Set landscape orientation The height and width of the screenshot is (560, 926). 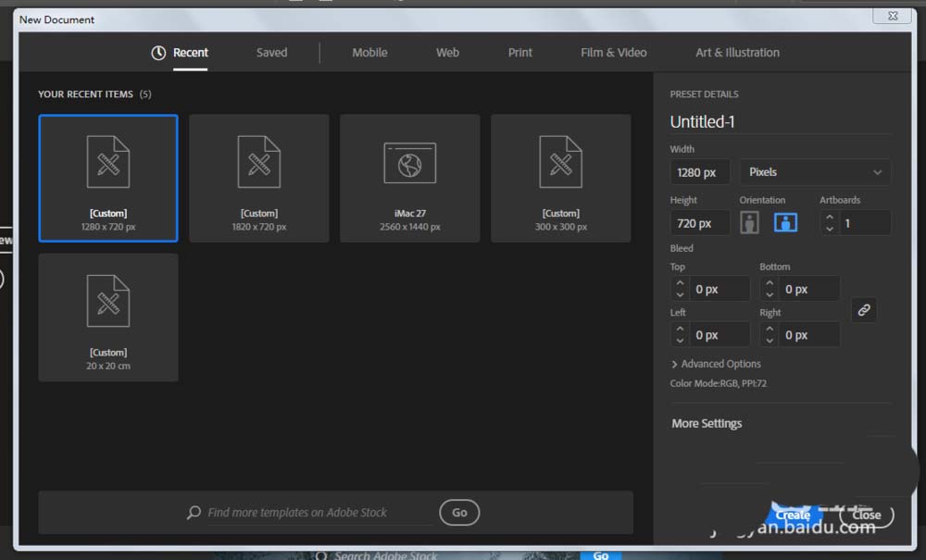[x=785, y=223]
